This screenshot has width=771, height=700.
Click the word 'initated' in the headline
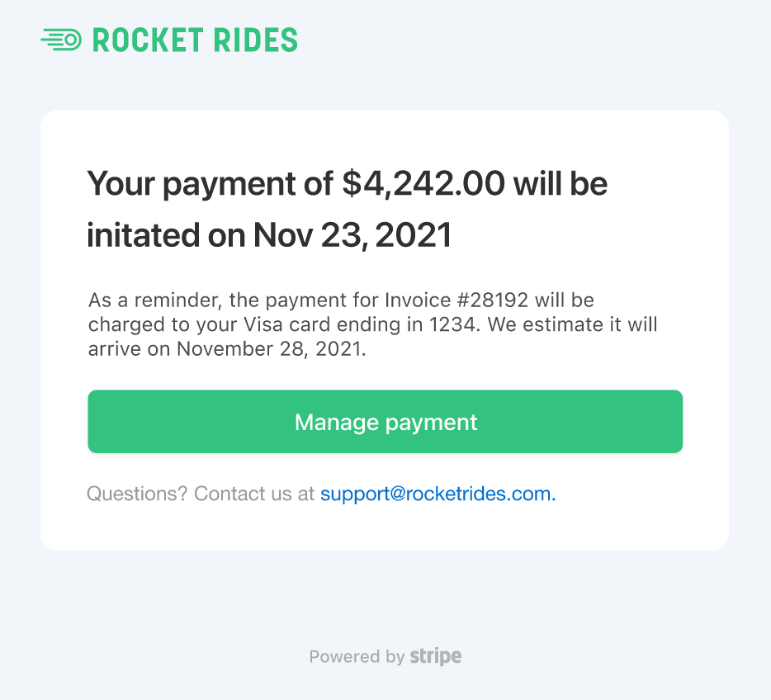143,235
